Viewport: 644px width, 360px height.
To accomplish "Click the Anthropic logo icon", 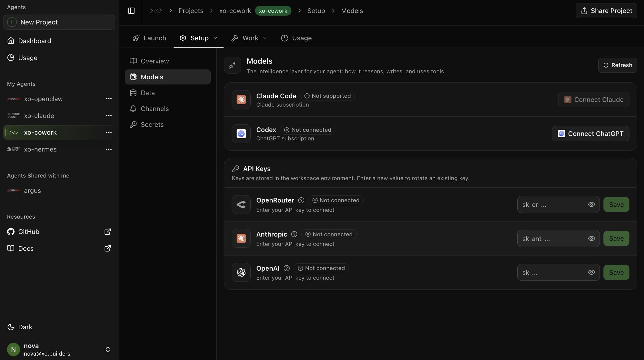I will click(241, 238).
